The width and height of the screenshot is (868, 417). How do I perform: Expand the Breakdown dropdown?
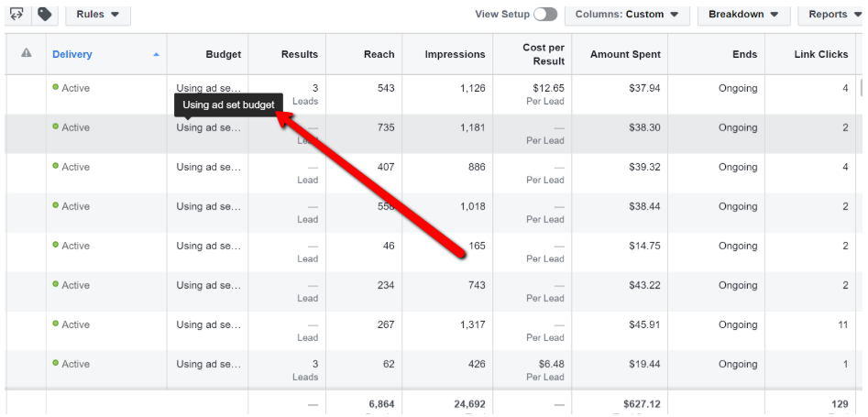[x=743, y=15]
